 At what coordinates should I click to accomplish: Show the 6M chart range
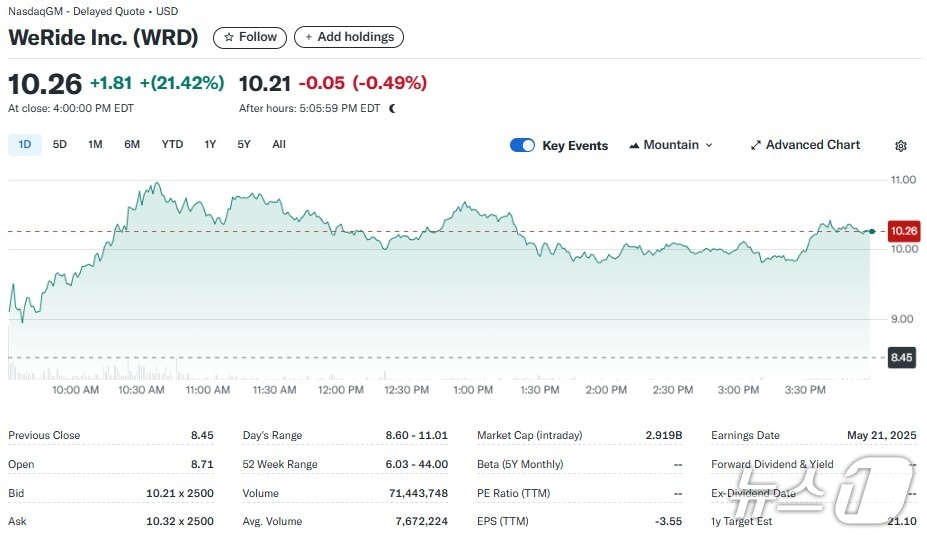[x=132, y=144]
